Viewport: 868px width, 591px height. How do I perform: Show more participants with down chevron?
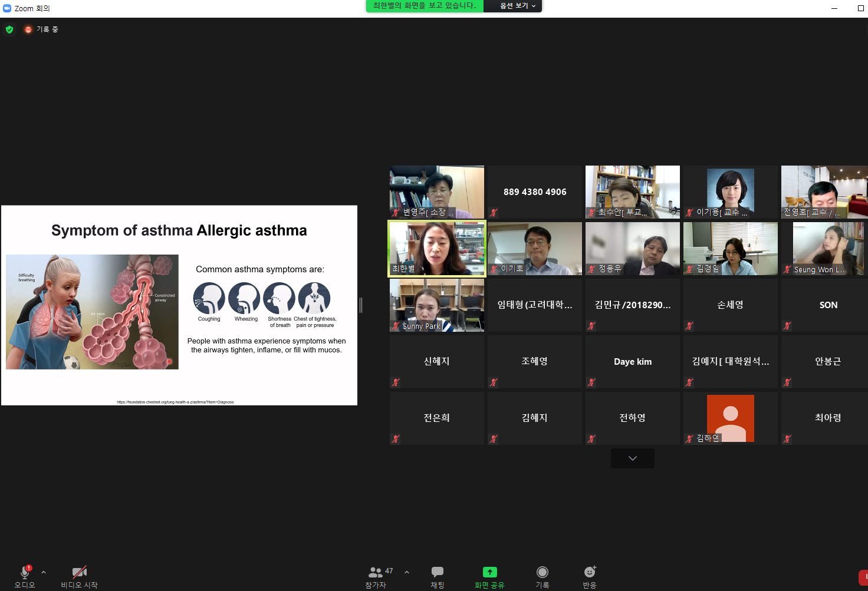click(632, 458)
